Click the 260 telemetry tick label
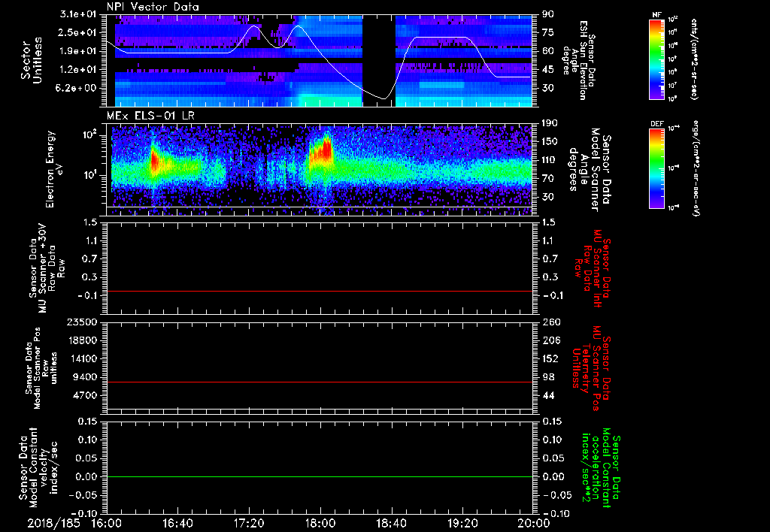770x532 pixels. (550, 322)
